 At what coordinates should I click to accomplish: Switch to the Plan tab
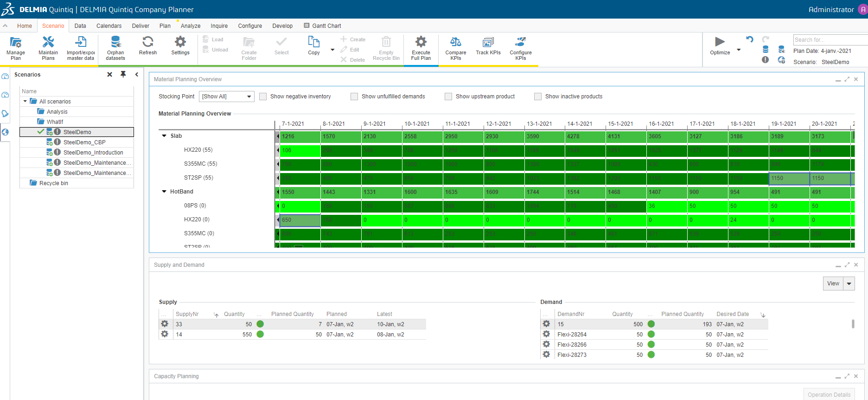[165, 26]
